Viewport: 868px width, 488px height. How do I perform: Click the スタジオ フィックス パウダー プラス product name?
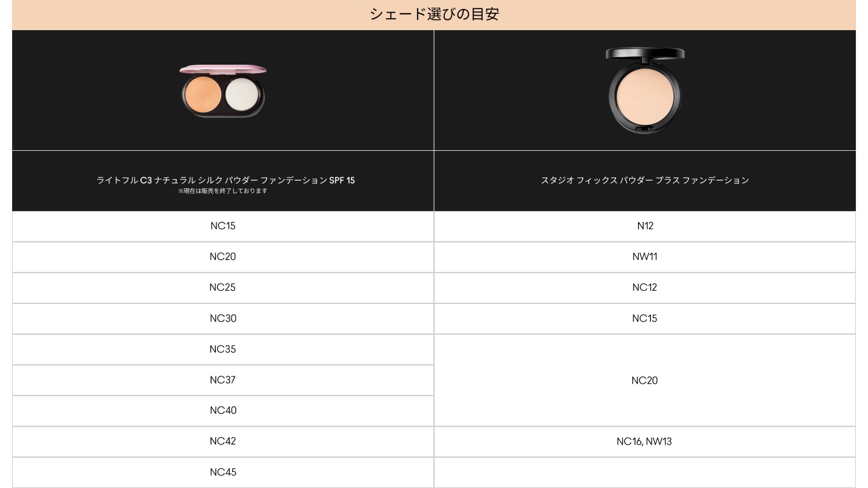tap(644, 180)
